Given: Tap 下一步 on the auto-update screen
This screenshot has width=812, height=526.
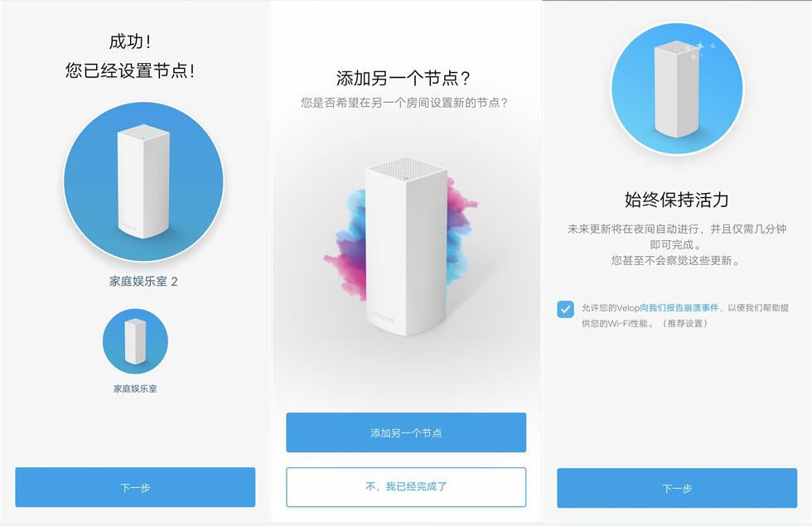Looking at the screenshot, I should pyautogui.click(x=677, y=488).
